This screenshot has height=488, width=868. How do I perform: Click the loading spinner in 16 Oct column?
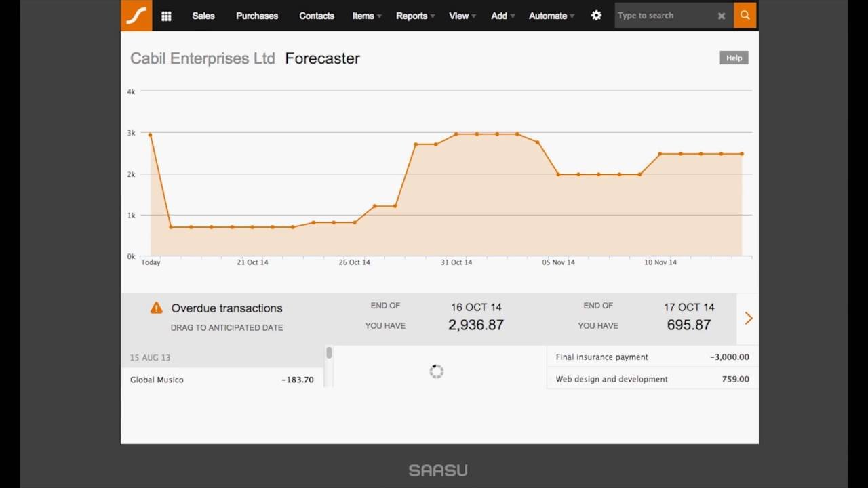coord(437,371)
